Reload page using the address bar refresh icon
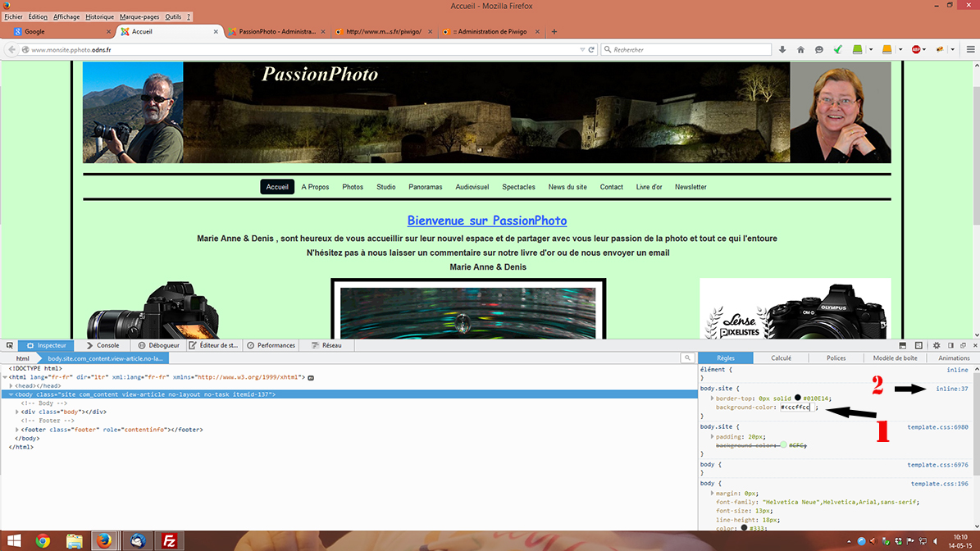This screenshot has width=980, height=551. pyautogui.click(x=591, y=50)
